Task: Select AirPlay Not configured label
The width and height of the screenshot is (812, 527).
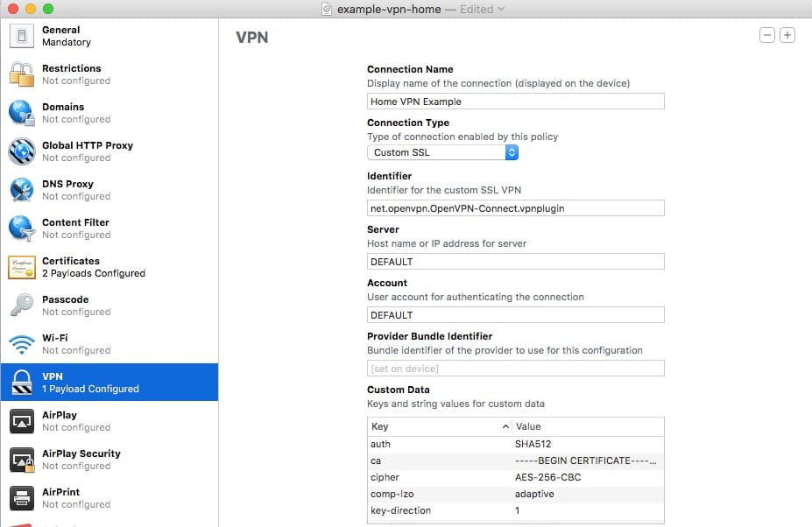Action: pos(76,421)
